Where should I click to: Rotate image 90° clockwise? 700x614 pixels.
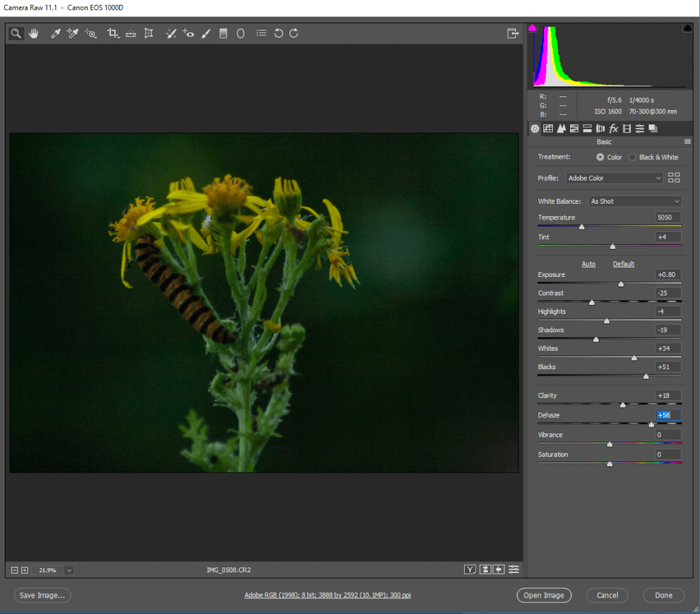click(x=294, y=33)
